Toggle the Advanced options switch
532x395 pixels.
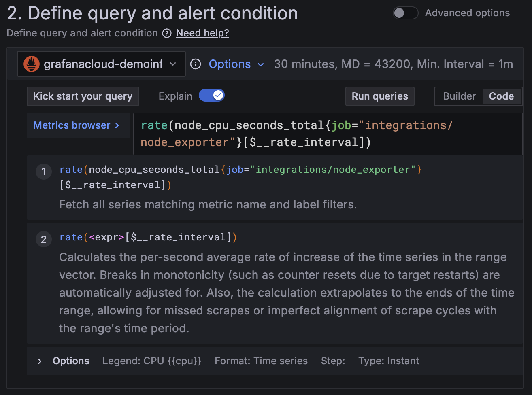405,13
